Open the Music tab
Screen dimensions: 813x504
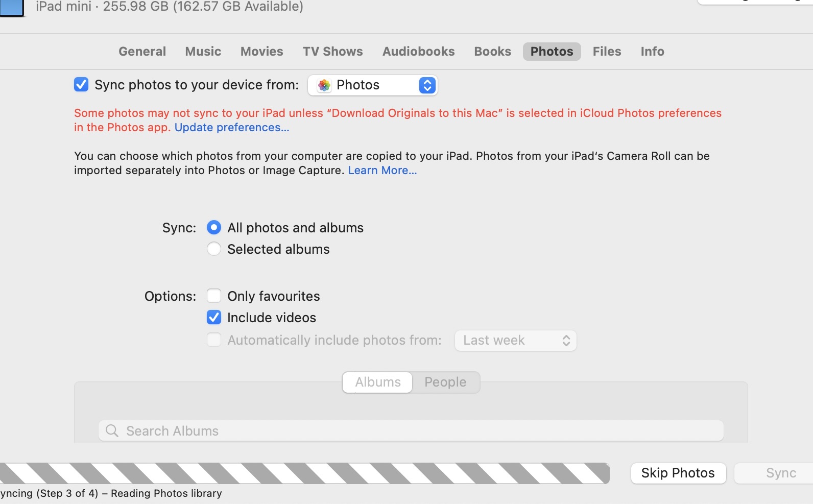(x=203, y=52)
